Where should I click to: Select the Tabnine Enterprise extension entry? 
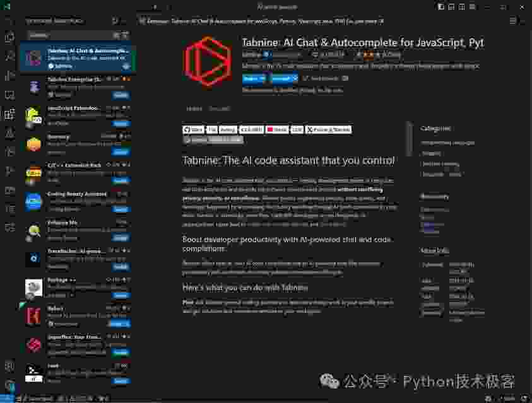[x=78, y=87]
